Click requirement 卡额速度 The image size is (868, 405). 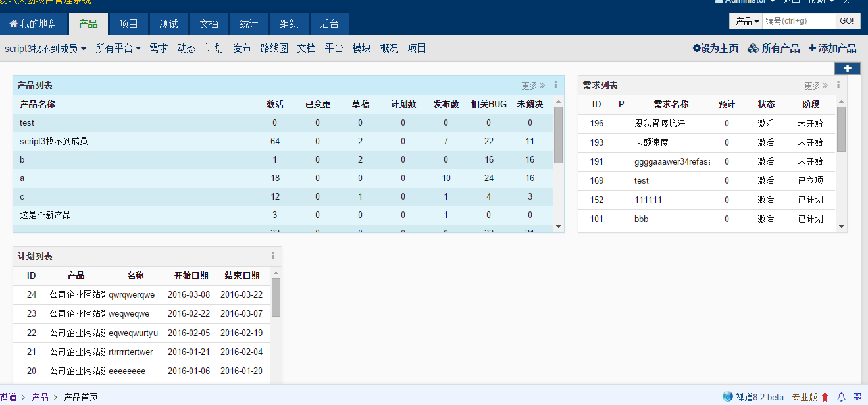coord(651,142)
